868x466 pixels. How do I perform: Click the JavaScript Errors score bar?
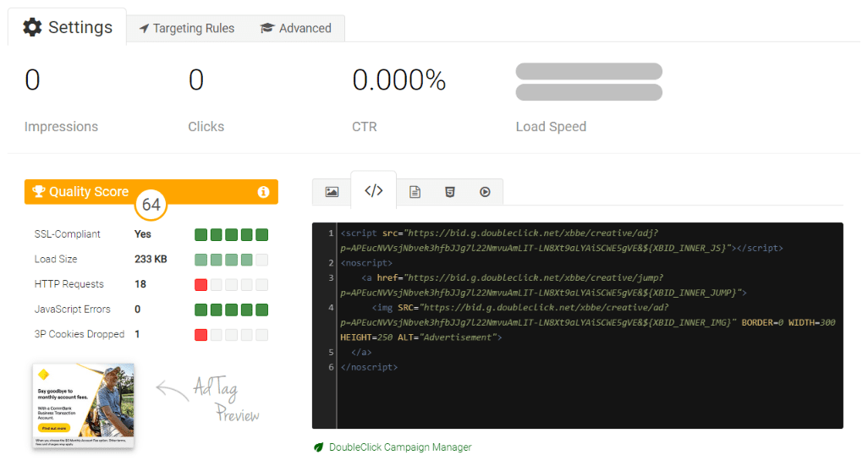pyautogui.click(x=232, y=310)
